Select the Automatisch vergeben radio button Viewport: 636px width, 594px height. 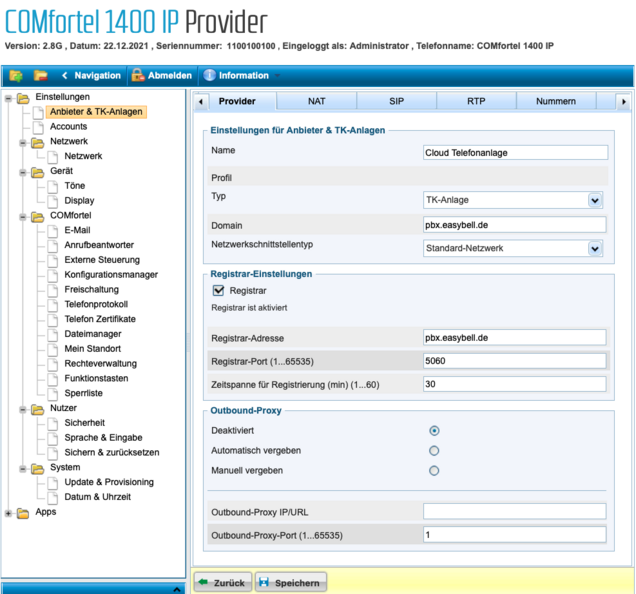[x=434, y=451]
